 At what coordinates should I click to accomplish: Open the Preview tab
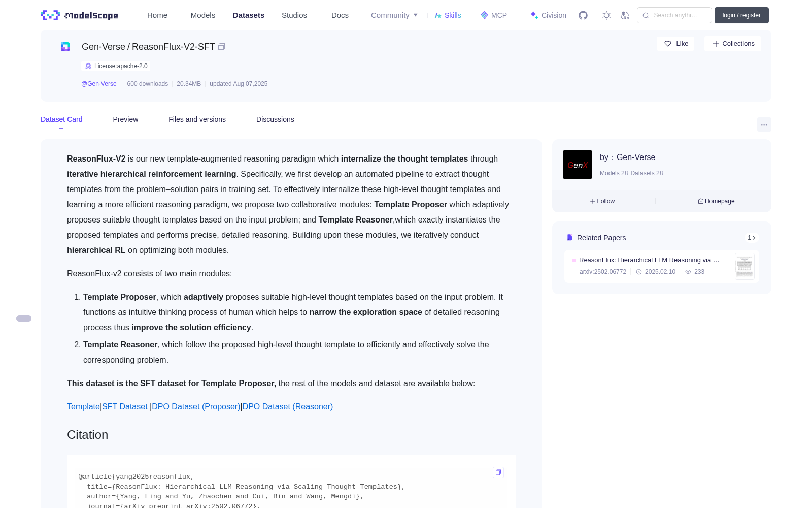pos(125,119)
